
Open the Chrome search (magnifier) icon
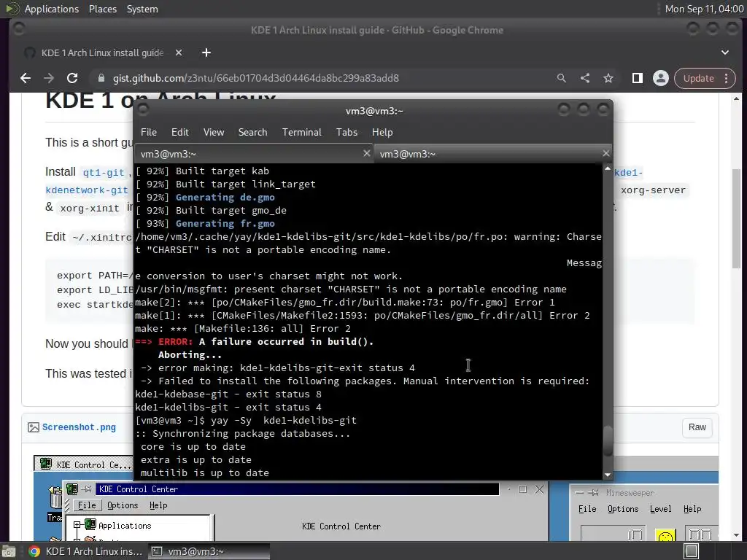pos(562,78)
